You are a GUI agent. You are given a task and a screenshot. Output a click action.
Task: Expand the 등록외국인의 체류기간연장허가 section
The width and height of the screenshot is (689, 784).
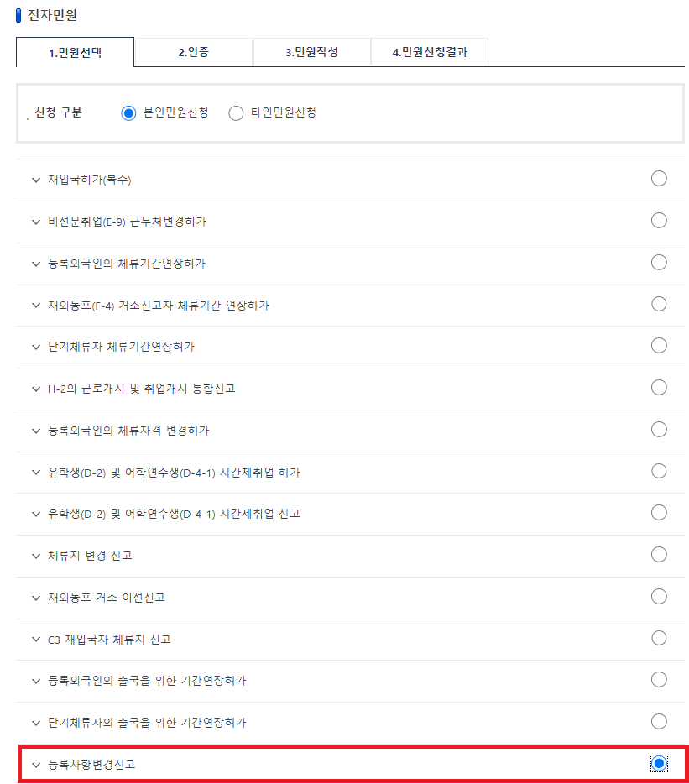35,262
